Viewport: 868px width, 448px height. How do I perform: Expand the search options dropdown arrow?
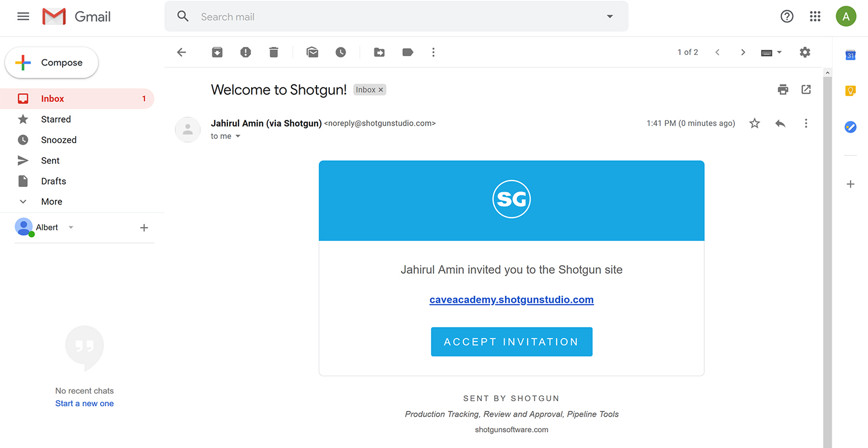(610, 17)
